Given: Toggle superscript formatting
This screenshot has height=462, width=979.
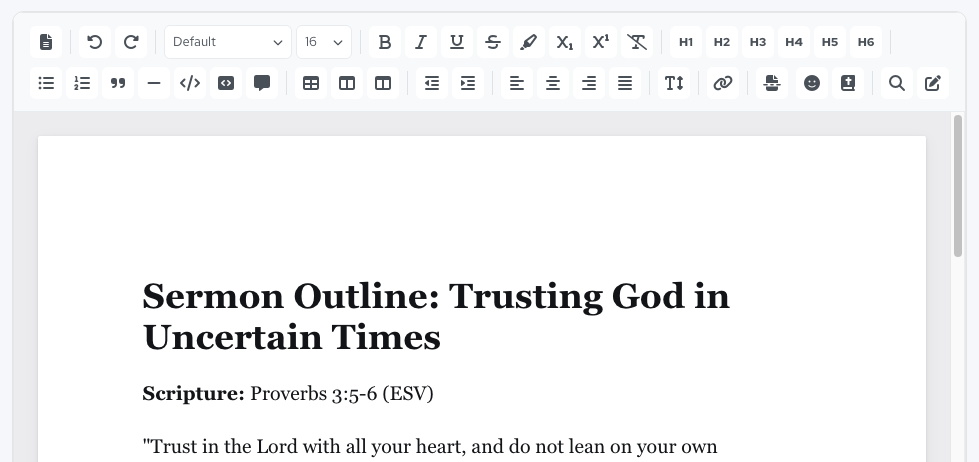Looking at the screenshot, I should pos(601,42).
